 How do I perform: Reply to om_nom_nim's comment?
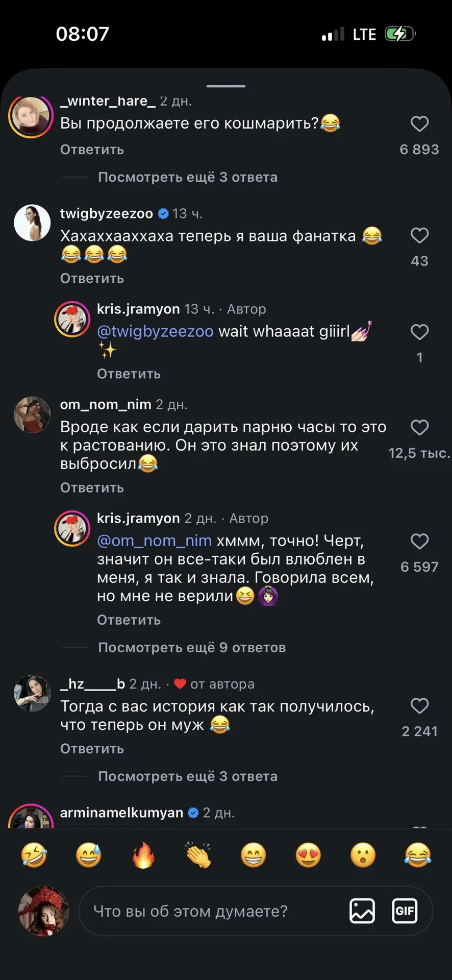tap(92, 488)
